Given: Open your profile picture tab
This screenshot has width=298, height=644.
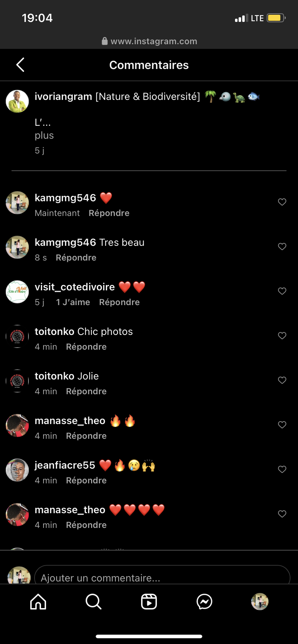Looking at the screenshot, I should tap(260, 602).
